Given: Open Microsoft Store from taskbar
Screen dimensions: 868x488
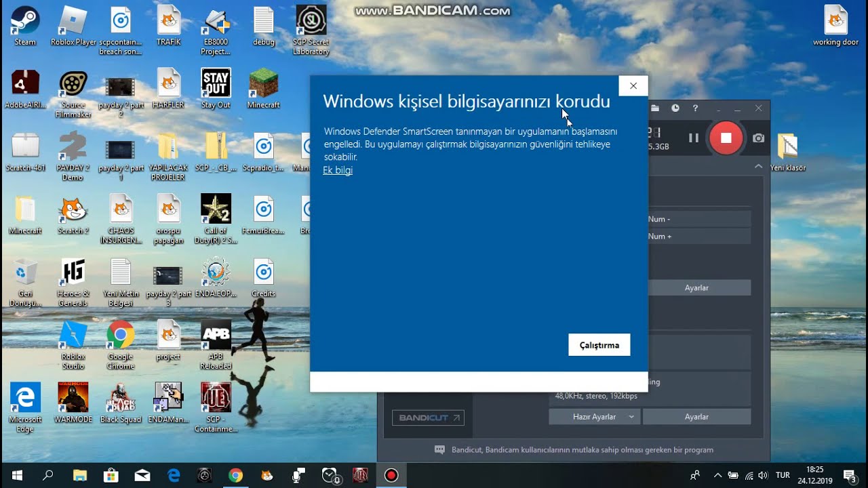Looking at the screenshot, I should tap(111, 475).
